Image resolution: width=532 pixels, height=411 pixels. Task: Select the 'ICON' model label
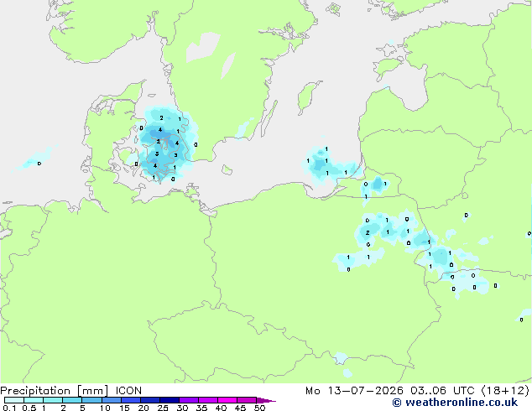128,391
